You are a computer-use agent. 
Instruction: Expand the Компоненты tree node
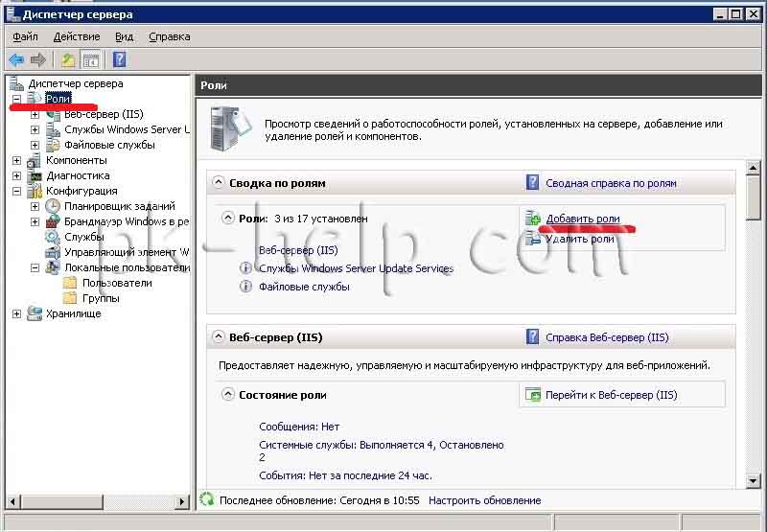(16, 160)
